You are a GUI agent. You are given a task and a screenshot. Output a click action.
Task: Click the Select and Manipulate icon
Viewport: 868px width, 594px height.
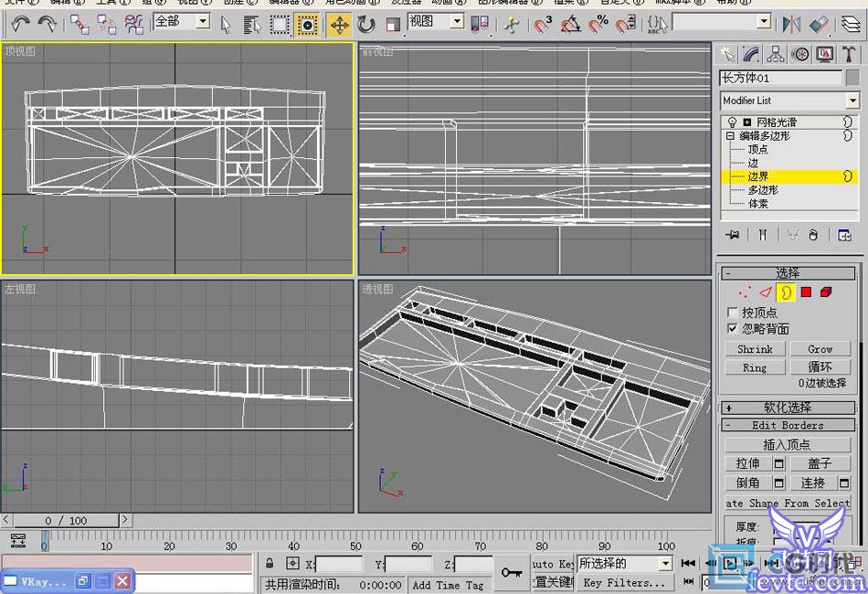513,25
